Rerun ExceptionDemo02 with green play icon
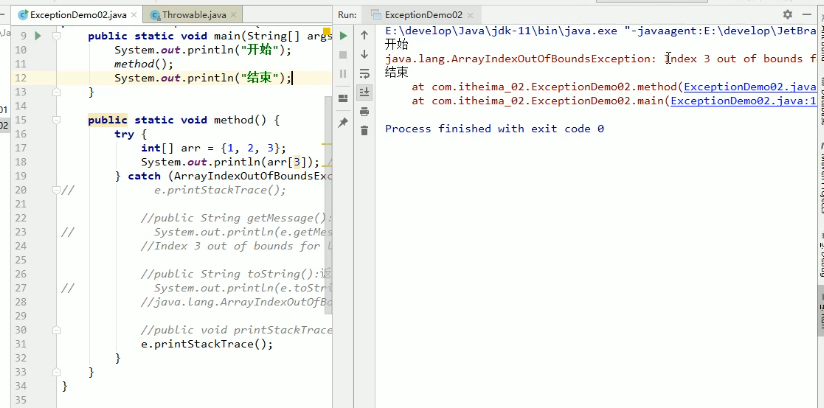Screen dimensions: 824x408 [x=343, y=36]
